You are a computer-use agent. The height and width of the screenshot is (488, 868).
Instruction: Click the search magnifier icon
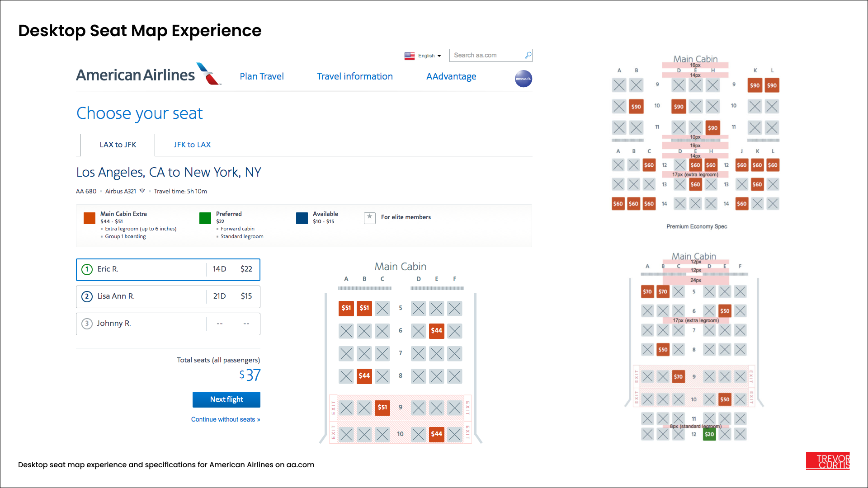pyautogui.click(x=528, y=55)
